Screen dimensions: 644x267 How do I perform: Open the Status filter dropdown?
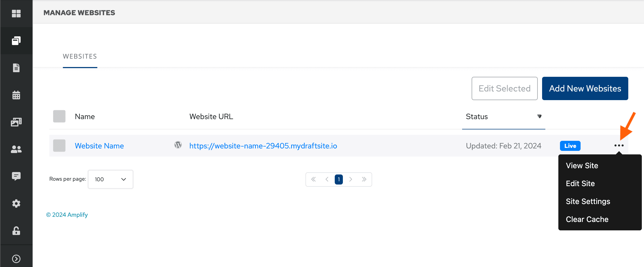click(539, 116)
